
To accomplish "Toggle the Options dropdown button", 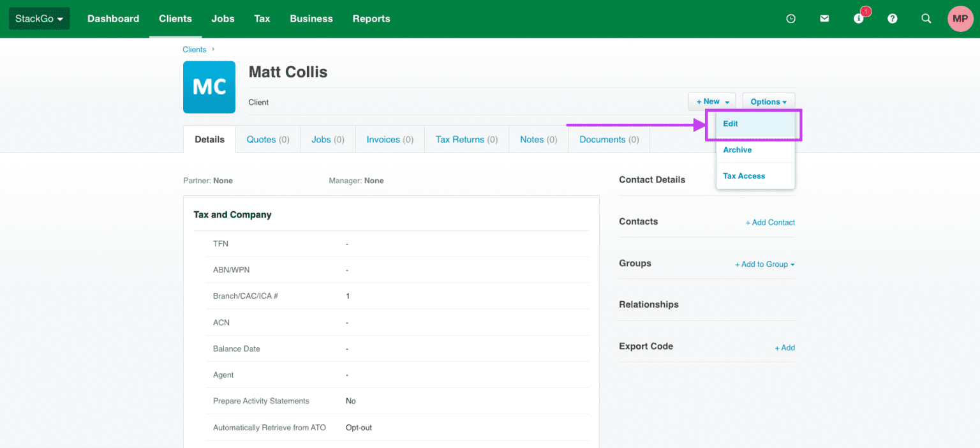I will coord(768,101).
